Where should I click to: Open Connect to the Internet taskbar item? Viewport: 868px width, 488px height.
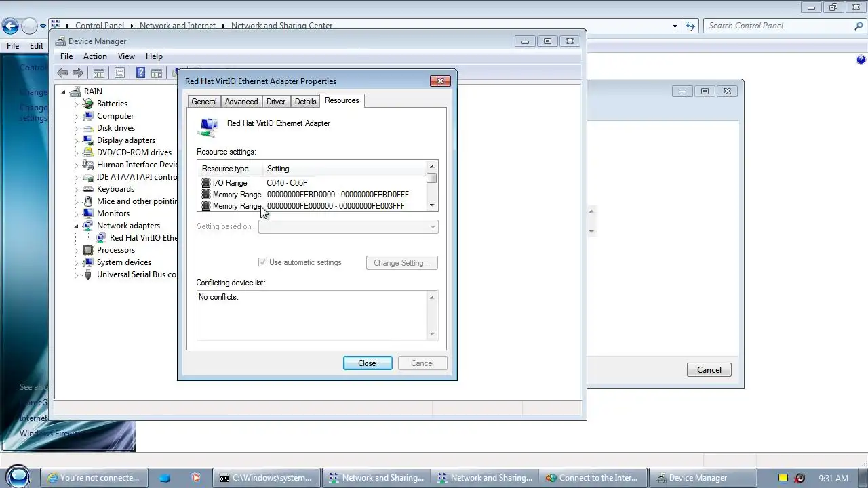pos(592,478)
